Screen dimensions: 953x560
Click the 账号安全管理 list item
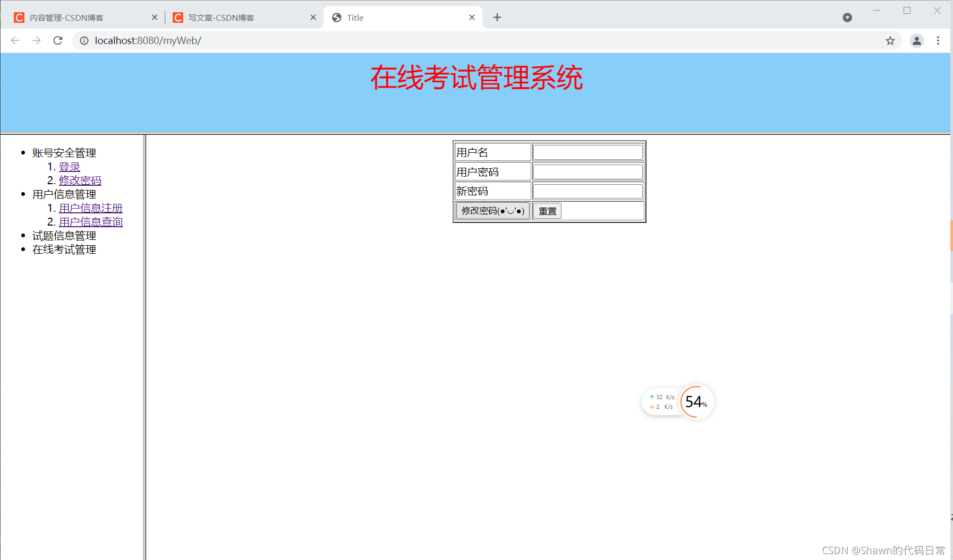tap(64, 153)
